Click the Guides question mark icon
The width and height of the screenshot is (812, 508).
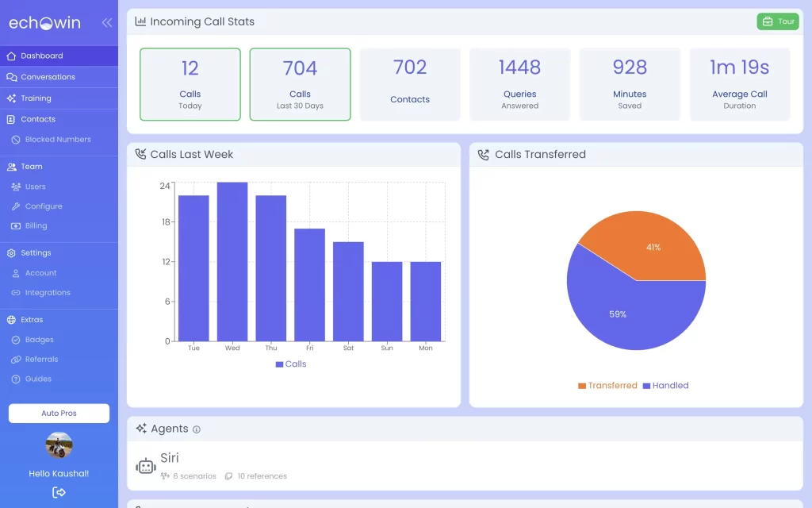pyautogui.click(x=17, y=379)
